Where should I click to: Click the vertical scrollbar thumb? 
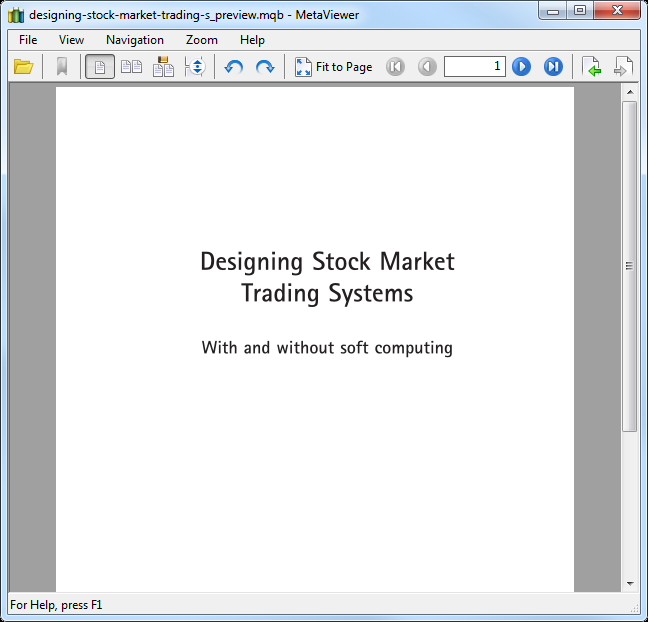630,265
